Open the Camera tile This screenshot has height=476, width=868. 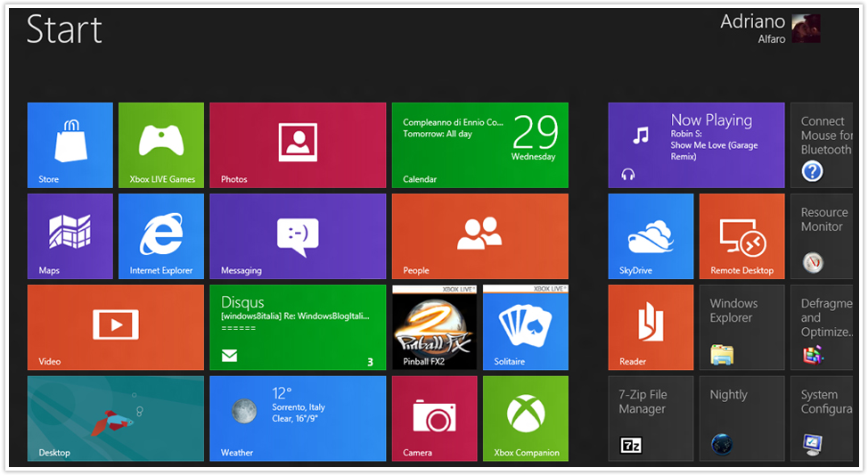pos(434,418)
